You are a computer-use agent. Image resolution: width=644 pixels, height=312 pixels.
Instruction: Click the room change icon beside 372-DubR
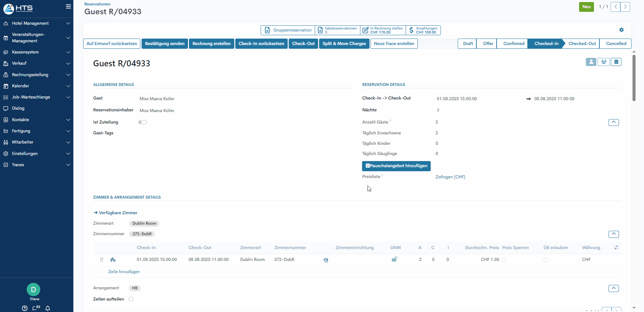326,260
